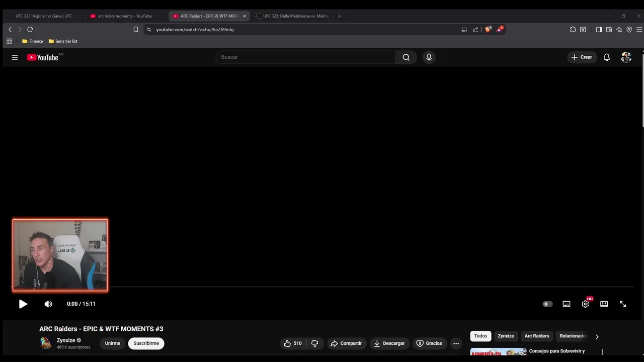Go back in browser history
Viewport: 644px width, 362px height.
pyautogui.click(x=10, y=30)
